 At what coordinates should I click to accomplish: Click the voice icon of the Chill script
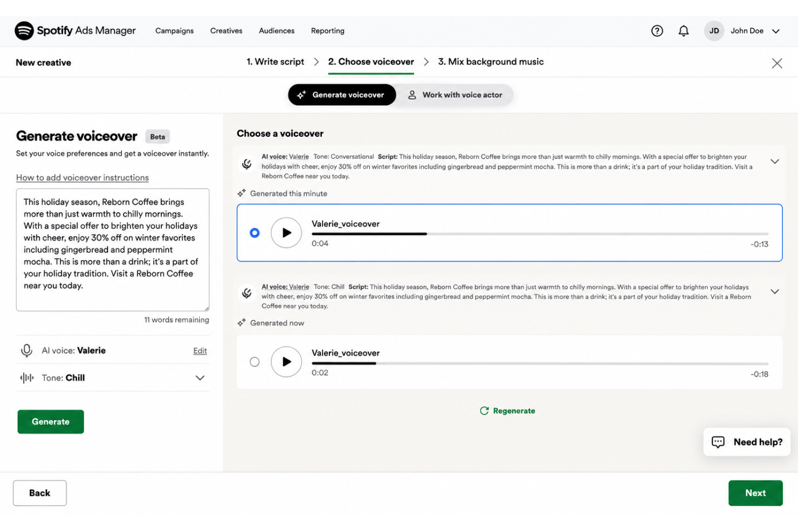246,293
